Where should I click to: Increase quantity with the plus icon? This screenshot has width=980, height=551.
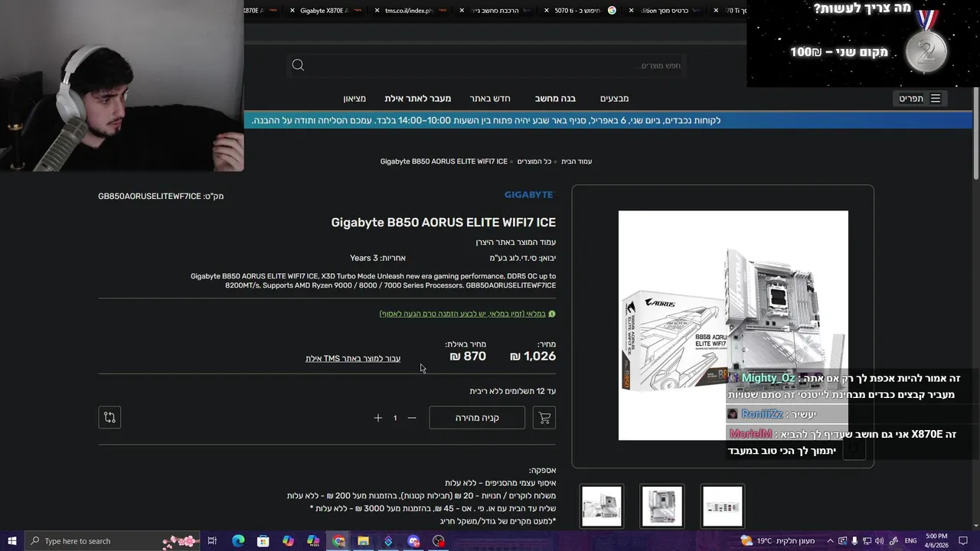[x=377, y=418]
